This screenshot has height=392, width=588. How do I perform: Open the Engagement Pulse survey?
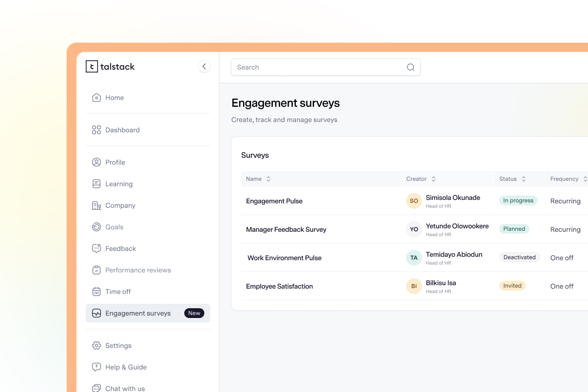click(x=274, y=201)
